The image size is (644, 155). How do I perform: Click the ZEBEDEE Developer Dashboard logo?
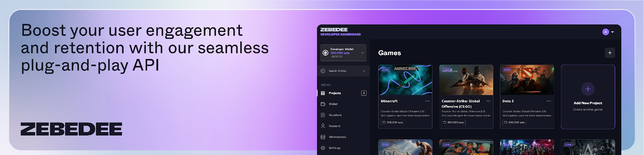pos(341,32)
